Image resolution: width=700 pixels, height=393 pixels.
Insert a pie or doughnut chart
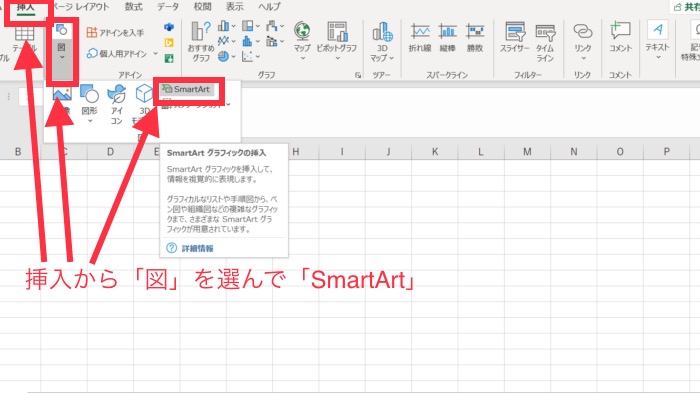coord(226,56)
